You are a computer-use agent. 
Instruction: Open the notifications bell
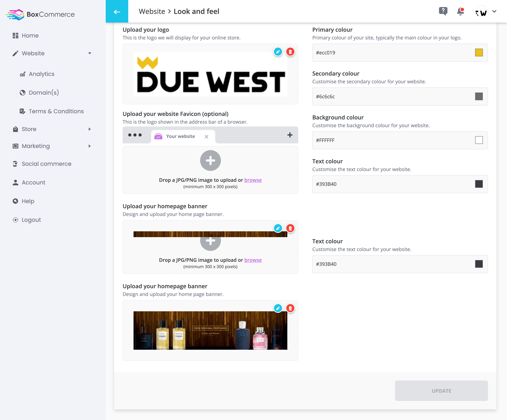pyautogui.click(x=460, y=11)
